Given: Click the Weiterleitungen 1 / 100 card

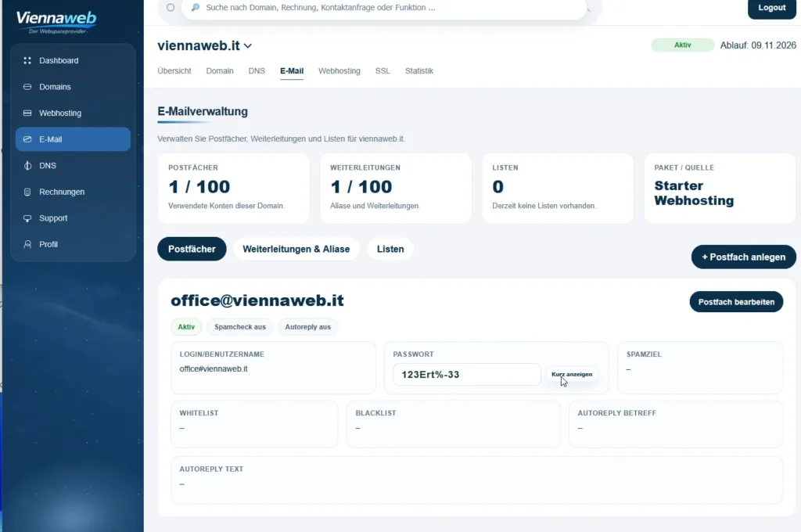Looking at the screenshot, I should point(395,189).
